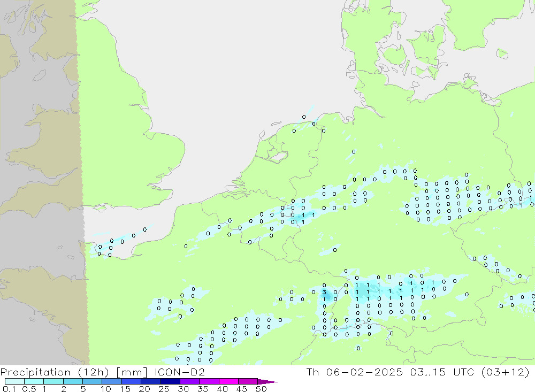This screenshot has height=392, width=535.
Task: Click the "(03+12)" forecast offset text
Action: [x=506, y=372]
